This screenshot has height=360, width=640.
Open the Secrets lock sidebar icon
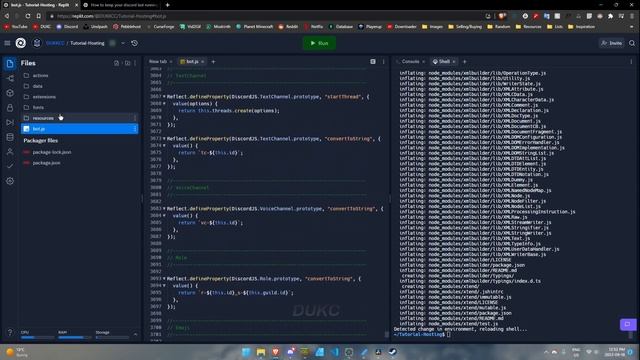pos(10,108)
